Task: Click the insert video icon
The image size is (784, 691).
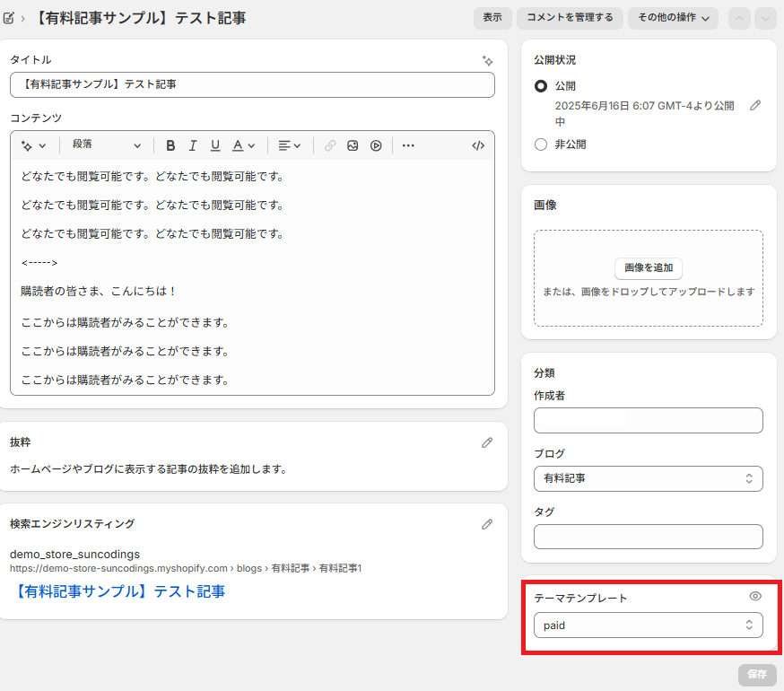Action: (x=376, y=145)
